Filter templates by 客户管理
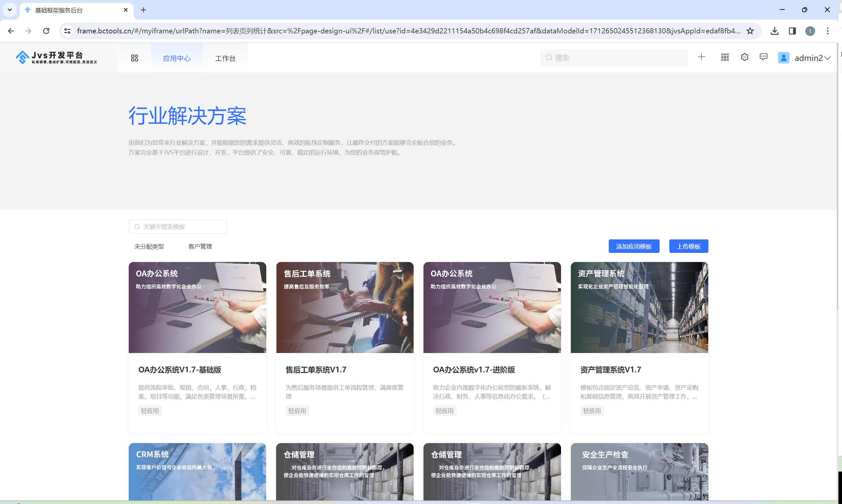842x504 pixels. [x=200, y=247]
